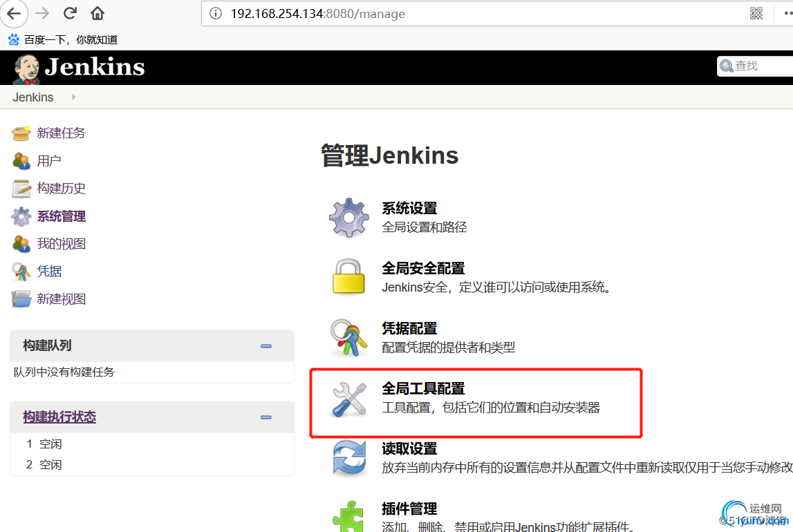
Task: Click the 凭据配置 keys icon
Action: coord(349,337)
